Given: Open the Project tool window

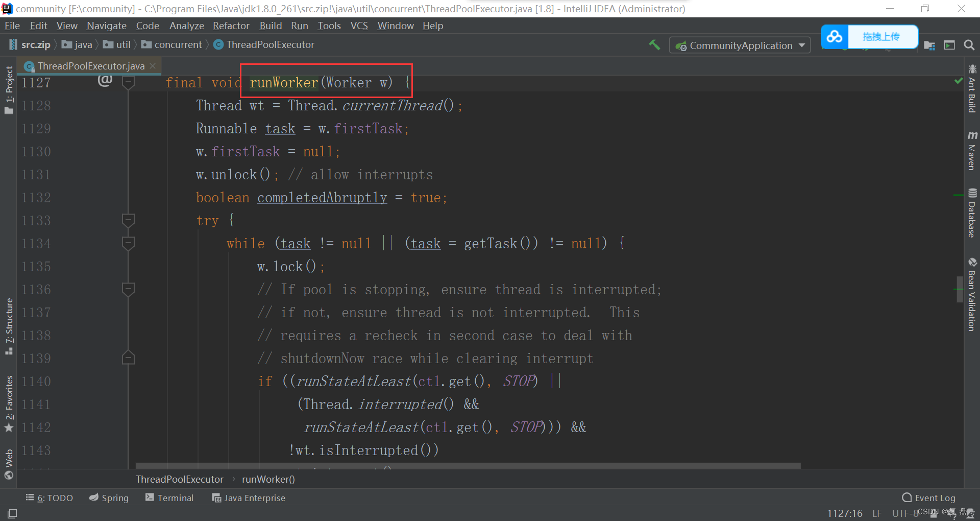Looking at the screenshot, I should point(9,90).
